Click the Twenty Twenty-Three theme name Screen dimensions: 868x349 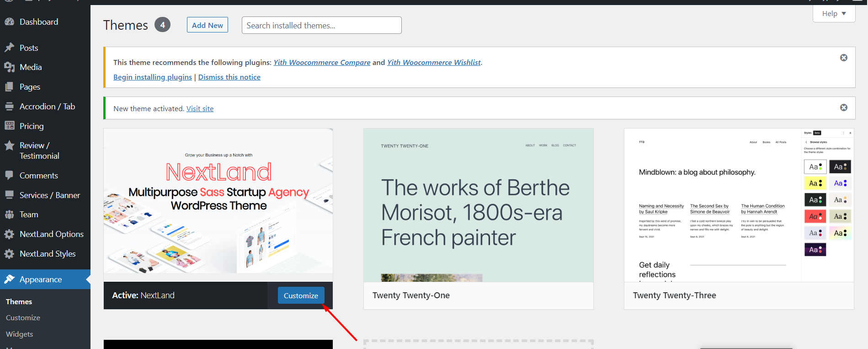coord(674,295)
